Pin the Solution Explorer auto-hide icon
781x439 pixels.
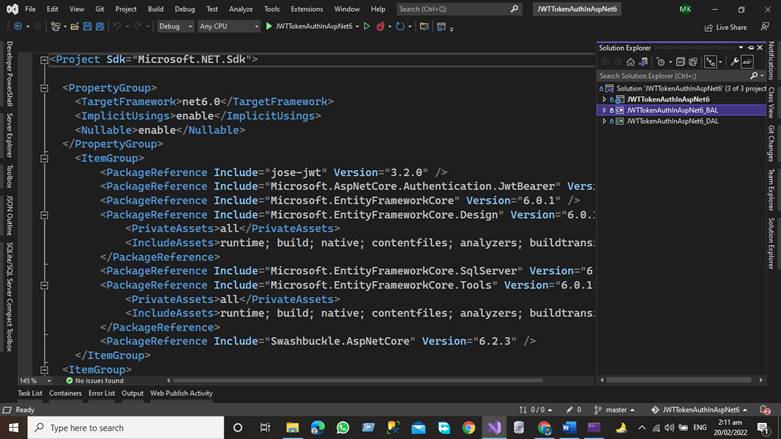coord(751,48)
